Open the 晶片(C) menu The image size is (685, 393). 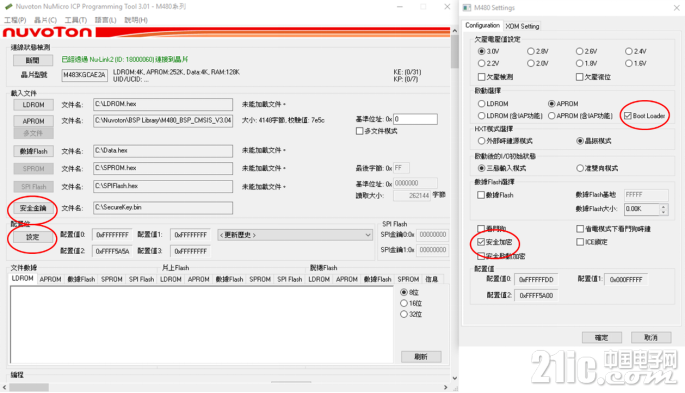(45, 20)
